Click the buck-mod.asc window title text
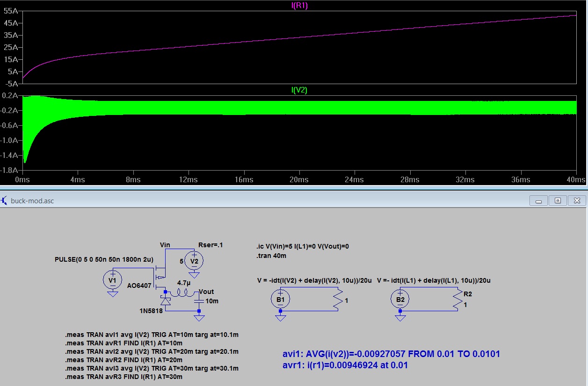Image resolution: width=588 pixels, height=386 pixels. point(33,201)
